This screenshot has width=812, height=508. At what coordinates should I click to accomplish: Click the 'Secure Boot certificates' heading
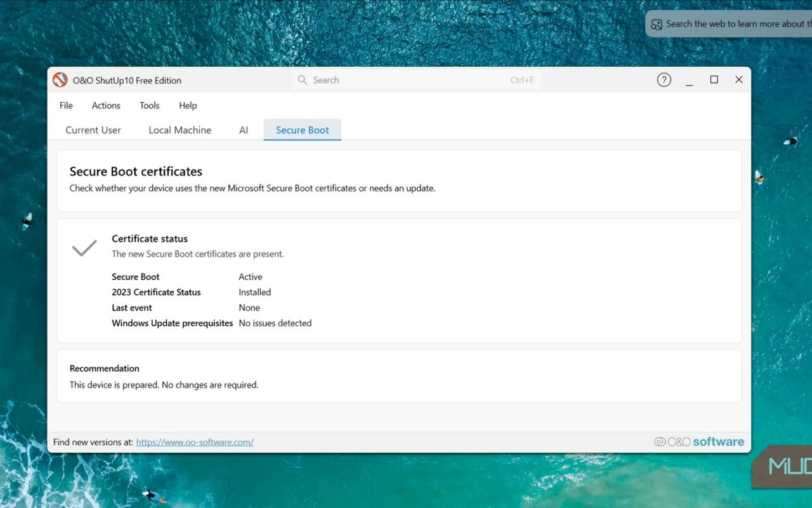136,171
